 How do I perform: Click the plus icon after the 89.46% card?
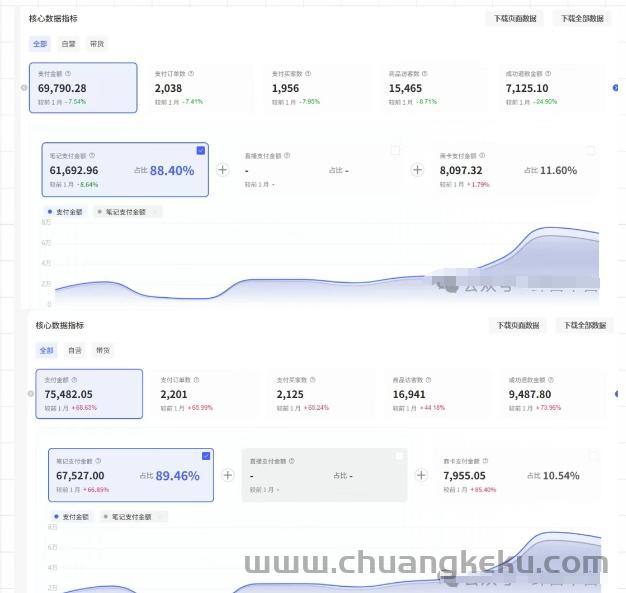click(x=228, y=476)
